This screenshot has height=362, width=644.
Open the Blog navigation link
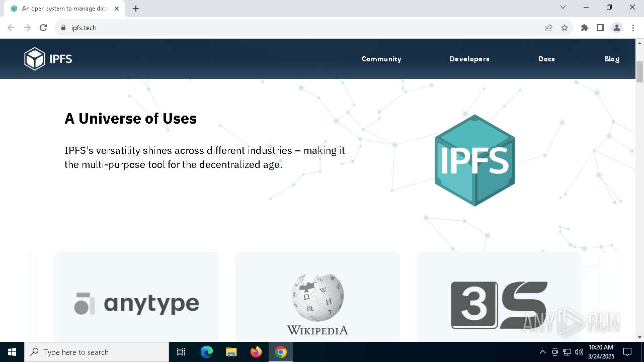[612, 59]
